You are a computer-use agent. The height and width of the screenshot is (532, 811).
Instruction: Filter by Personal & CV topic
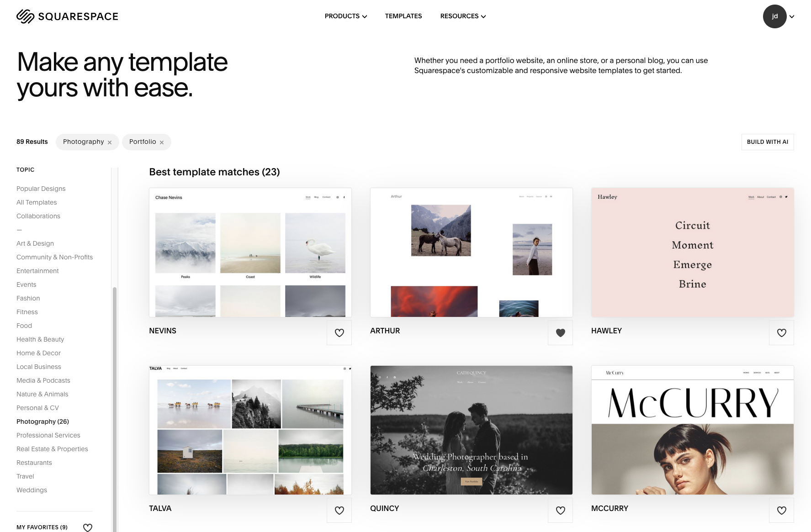(37, 408)
